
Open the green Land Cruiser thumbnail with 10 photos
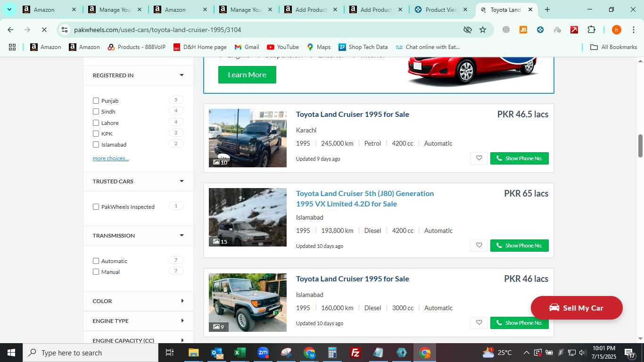point(248,138)
